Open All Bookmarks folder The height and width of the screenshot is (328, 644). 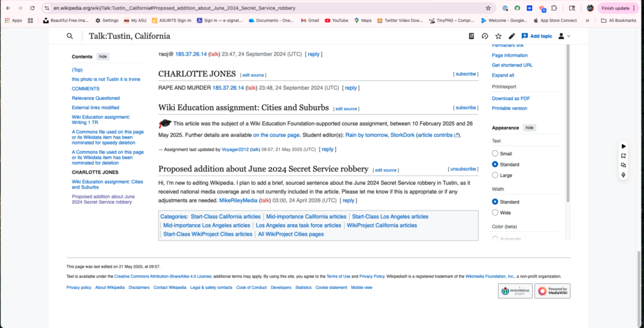pos(619,20)
